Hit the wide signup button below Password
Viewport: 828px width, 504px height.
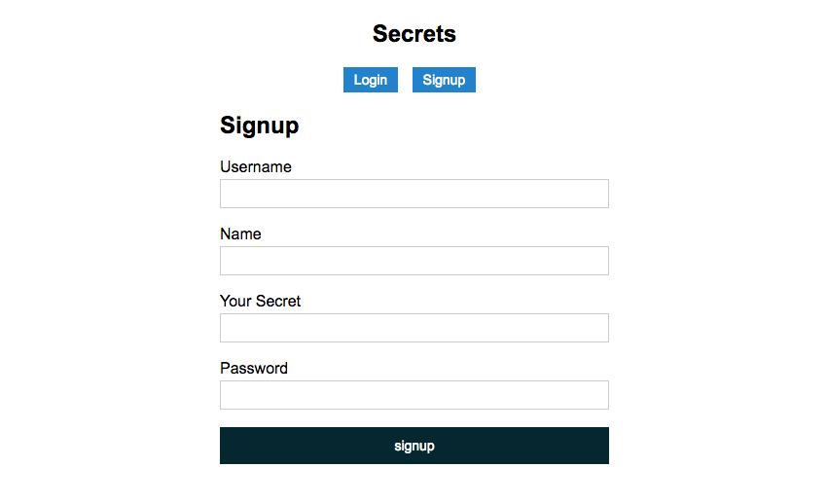click(x=414, y=446)
